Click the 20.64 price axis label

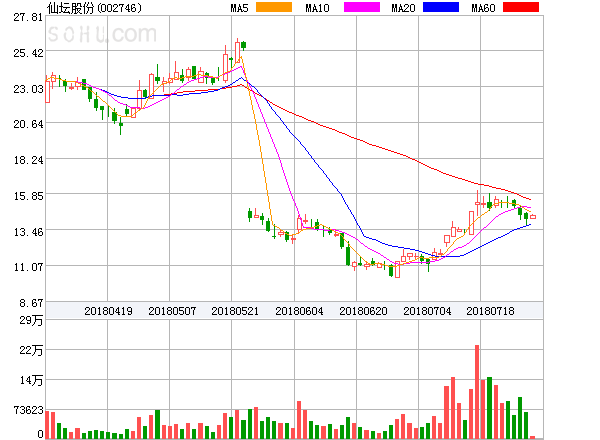coord(28,124)
